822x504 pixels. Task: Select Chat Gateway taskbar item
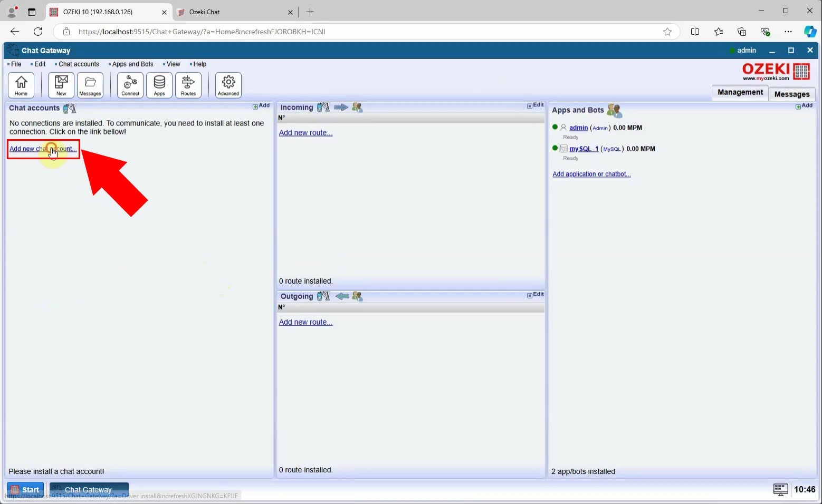point(89,490)
